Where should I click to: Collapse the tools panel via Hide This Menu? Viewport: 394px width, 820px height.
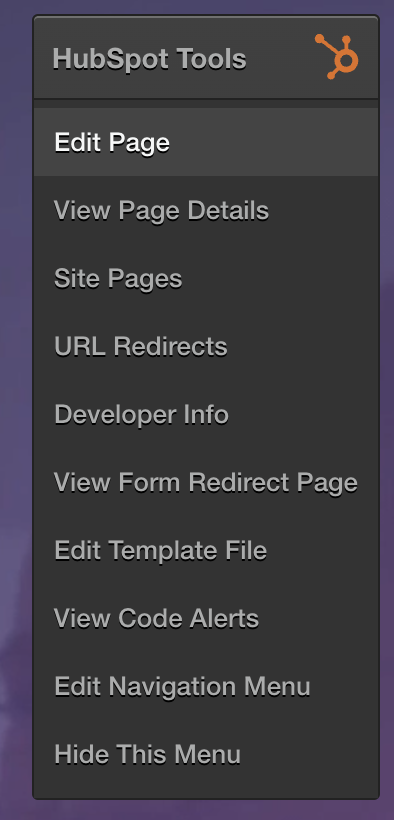tap(206, 754)
